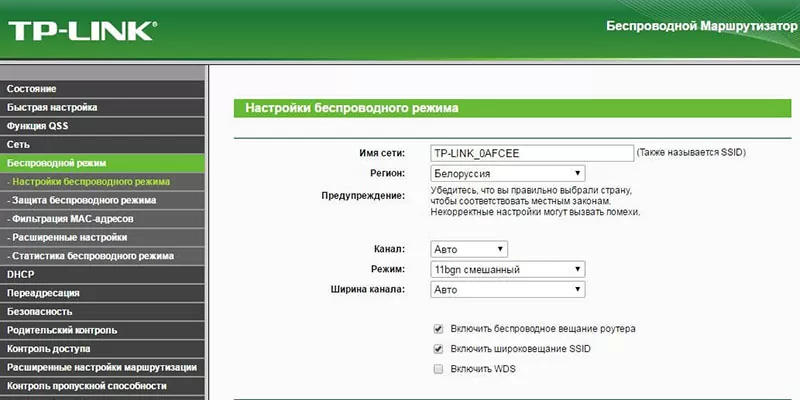Screen dimensions: 800x400
Task: Click the '(Также называется SSID)' note
Action: 691,153
